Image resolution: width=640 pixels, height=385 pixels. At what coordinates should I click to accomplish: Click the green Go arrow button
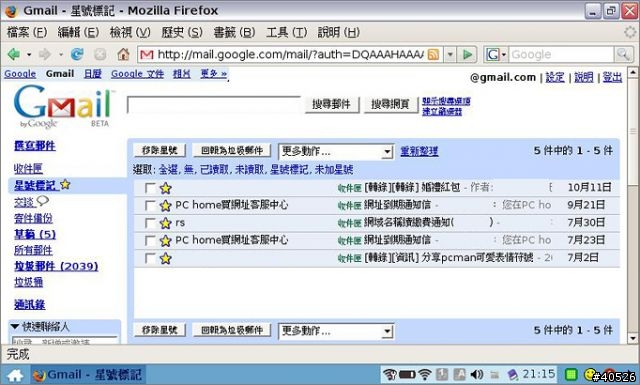coord(467,54)
